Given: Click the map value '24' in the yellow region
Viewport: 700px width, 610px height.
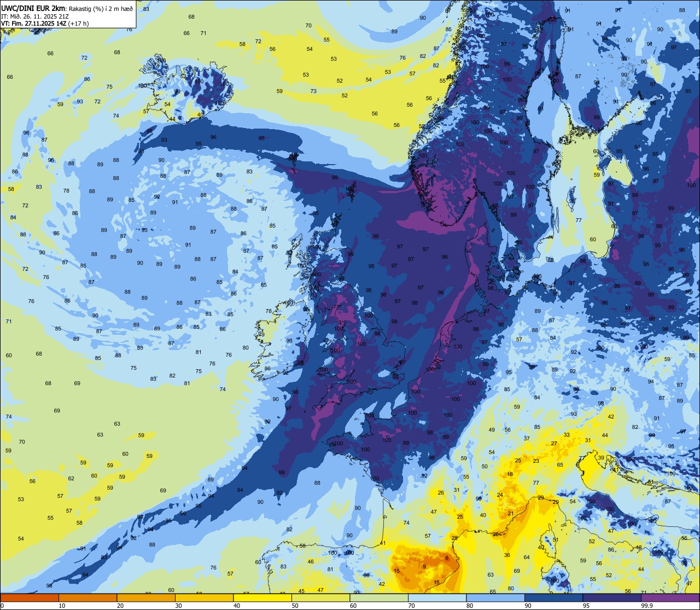Looking at the screenshot, I should [499, 495].
